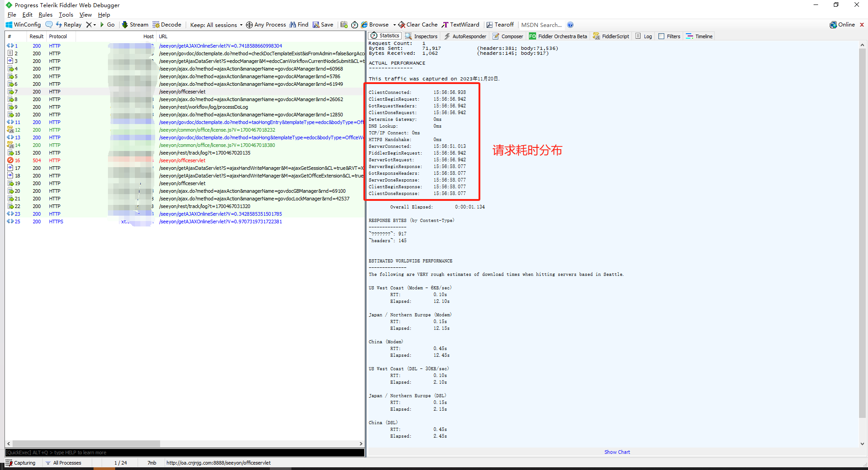
Task: Click the blue help question mark icon
Action: [570, 25]
